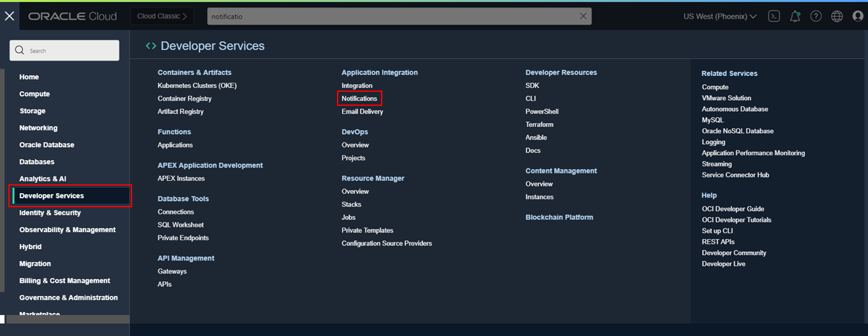Select Developer Services in the sidebar
Screen dimensions: 868x336
[x=52, y=196]
